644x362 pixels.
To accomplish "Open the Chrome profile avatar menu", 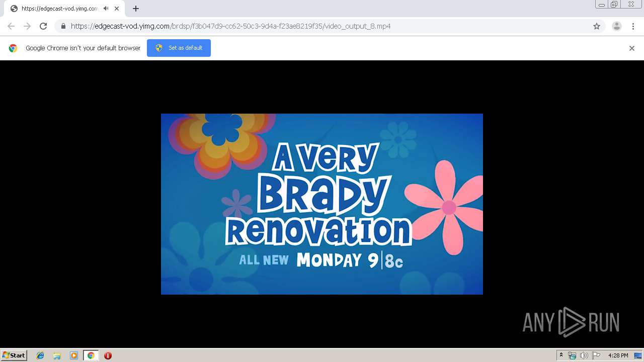I will click(617, 26).
